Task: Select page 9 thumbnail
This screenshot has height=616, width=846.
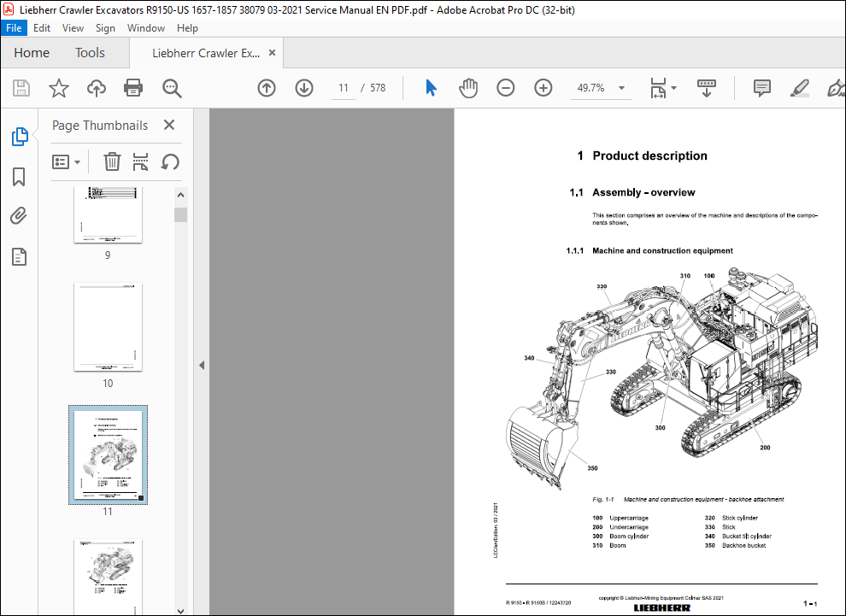Action: pos(108,215)
